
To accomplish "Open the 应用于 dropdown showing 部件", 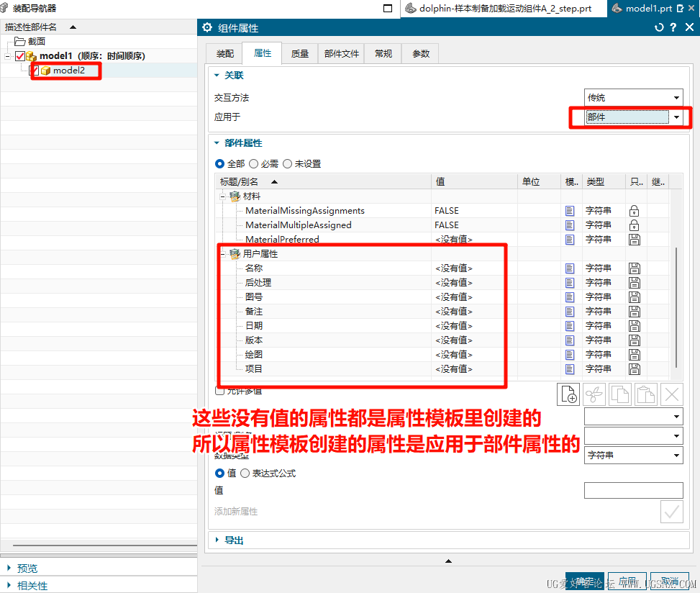I will (634, 117).
